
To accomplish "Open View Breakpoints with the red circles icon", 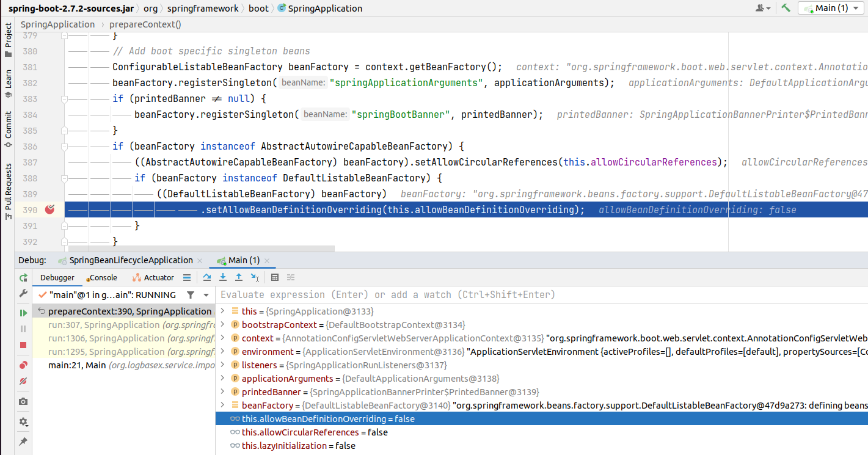I will [x=23, y=365].
